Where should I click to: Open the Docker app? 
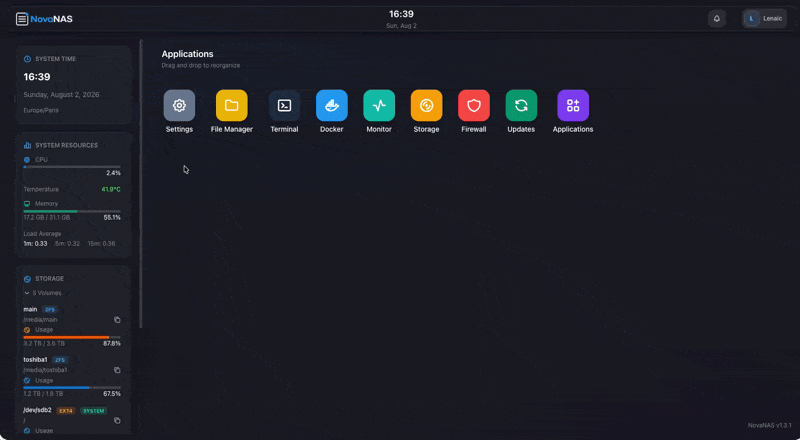click(x=332, y=106)
